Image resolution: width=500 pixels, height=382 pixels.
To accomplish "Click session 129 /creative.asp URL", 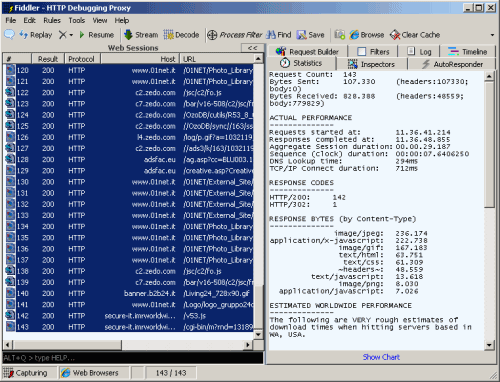I will 218,171.
